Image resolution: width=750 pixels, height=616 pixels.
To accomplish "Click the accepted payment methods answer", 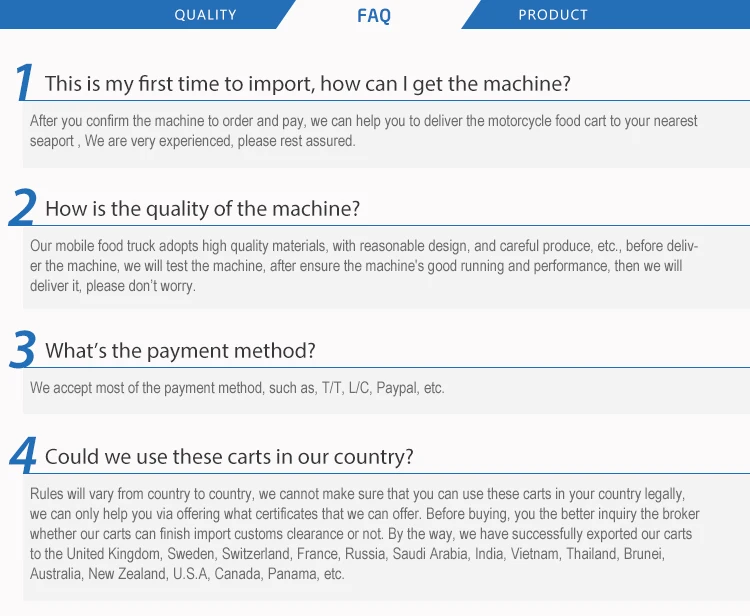I will 237,388.
